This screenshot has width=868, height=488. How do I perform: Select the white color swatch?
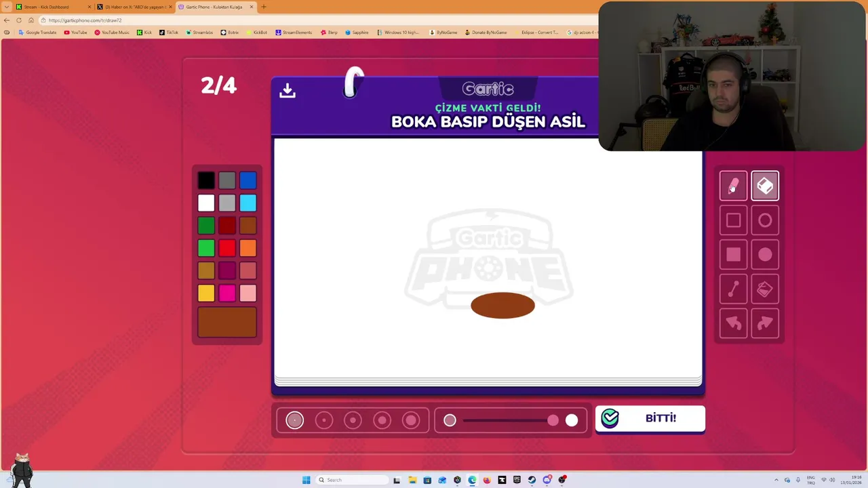206,203
